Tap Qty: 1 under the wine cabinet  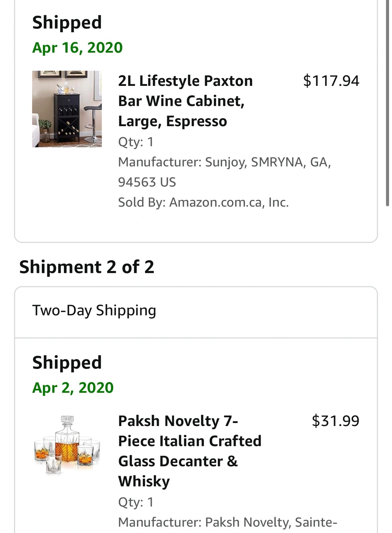click(x=136, y=142)
